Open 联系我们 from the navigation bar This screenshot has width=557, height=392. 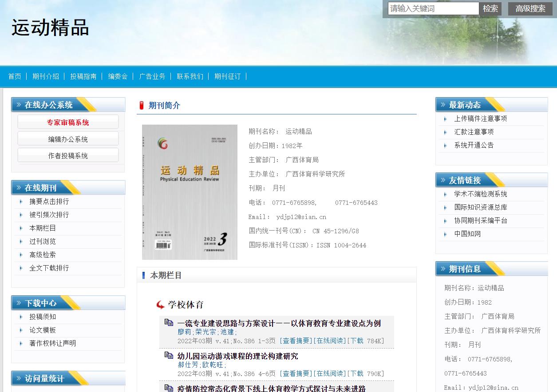tap(190, 76)
